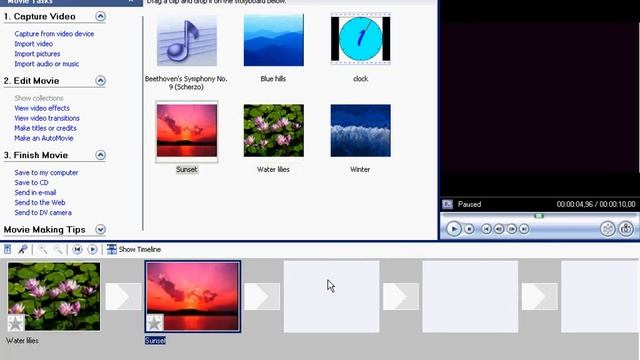
Task: Click the empty storyboard cell under the cursor
Action: click(x=331, y=296)
